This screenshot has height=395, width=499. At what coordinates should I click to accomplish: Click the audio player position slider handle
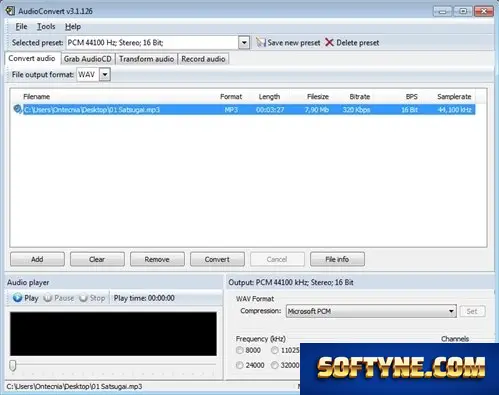(13, 365)
